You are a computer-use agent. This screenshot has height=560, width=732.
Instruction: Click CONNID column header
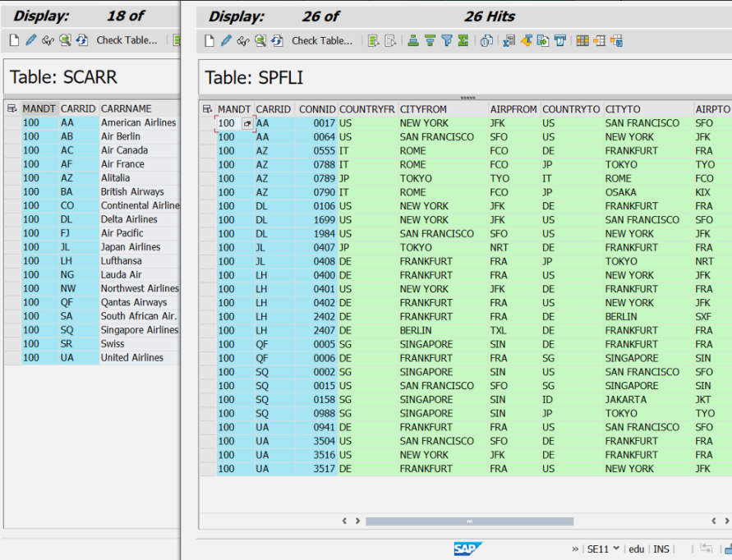point(317,109)
